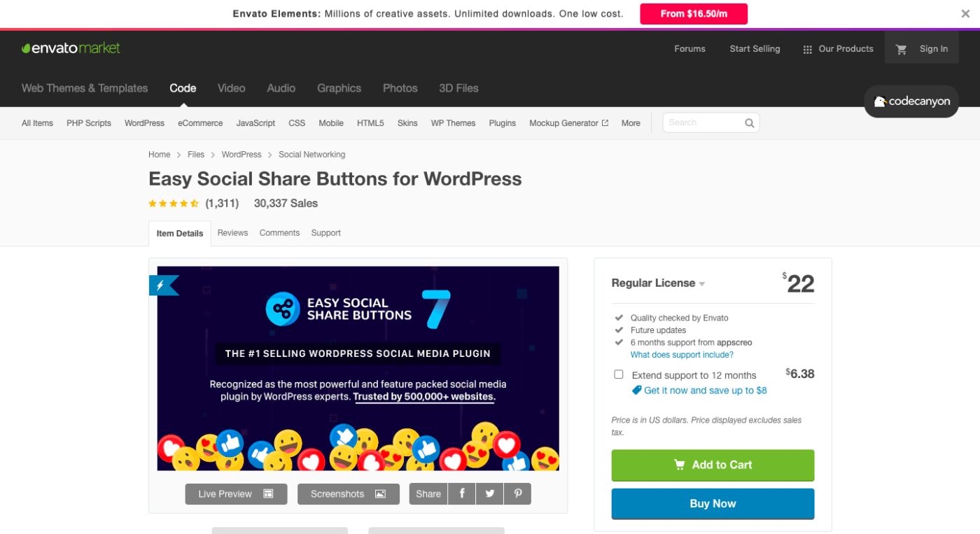Go to Home breadcrumb

tap(159, 155)
